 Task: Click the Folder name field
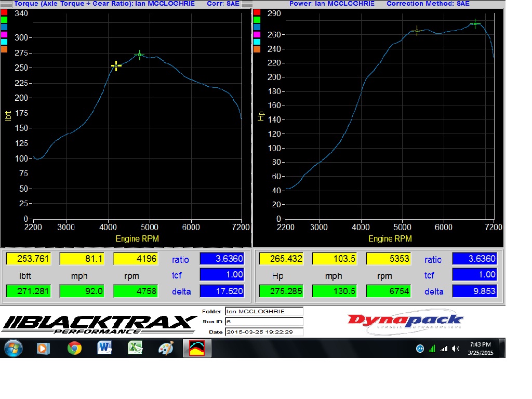(x=264, y=312)
